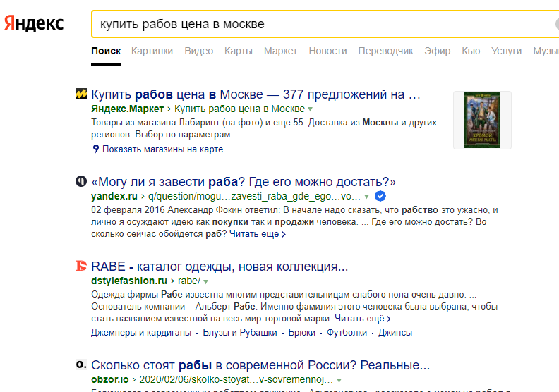
Task: Open the book cover thumbnail
Action: [482, 120]
